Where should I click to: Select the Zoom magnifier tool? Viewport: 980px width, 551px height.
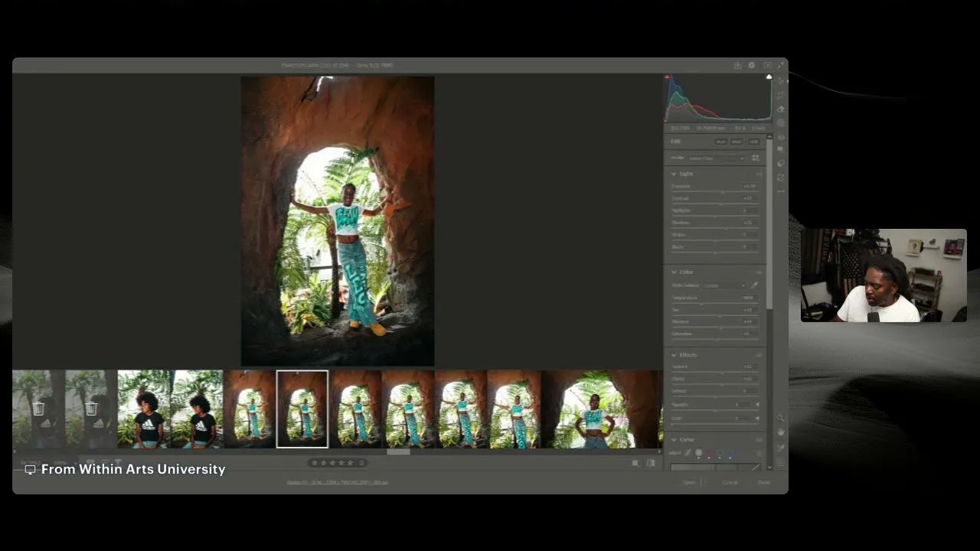click(x=780, y=417)
